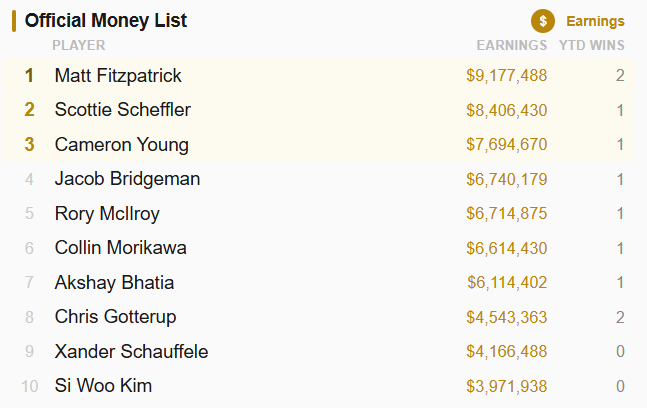
Task: Select Akshay Bhatia from the money list
Action: pos(114,283)
